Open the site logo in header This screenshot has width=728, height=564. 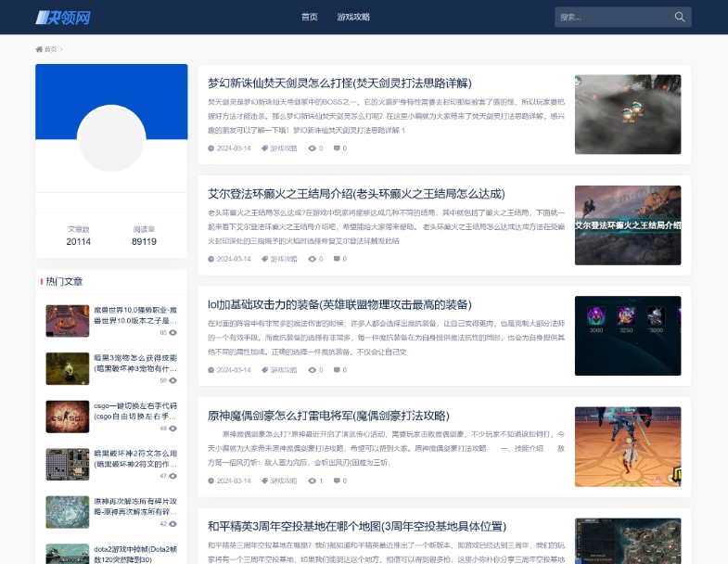click(63, 18)
